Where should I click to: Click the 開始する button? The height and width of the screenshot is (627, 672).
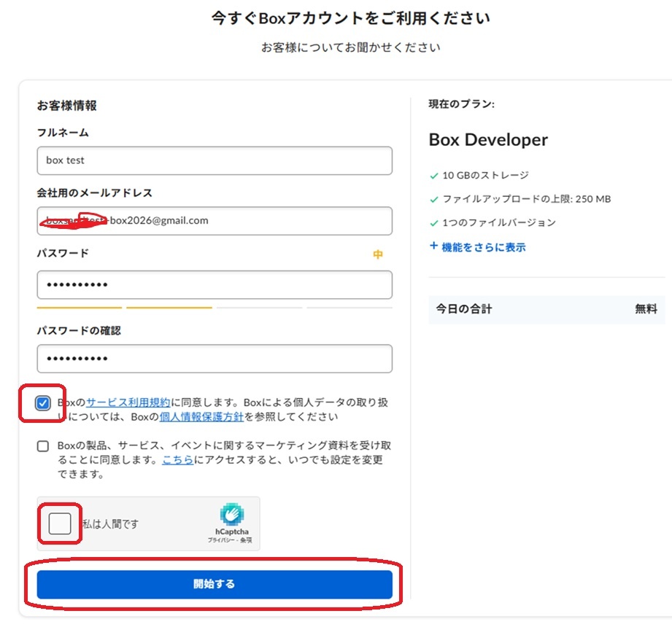pos(215,584)
